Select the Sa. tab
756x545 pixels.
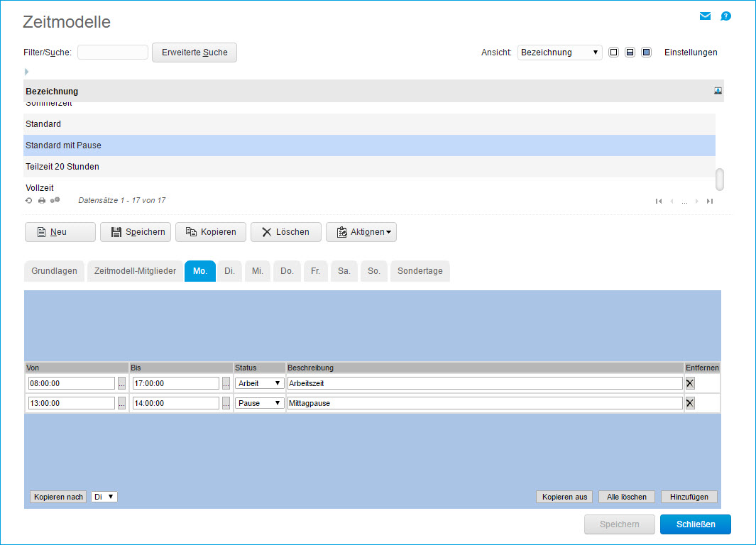344,271
